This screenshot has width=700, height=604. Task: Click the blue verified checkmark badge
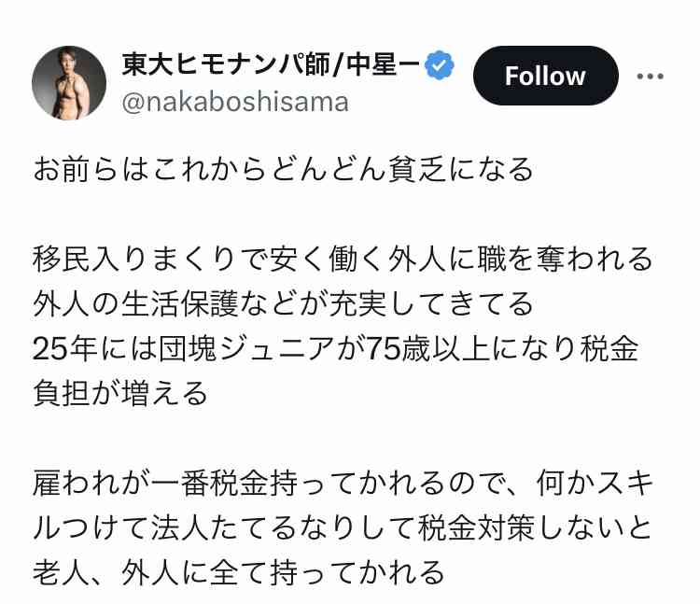440,65
